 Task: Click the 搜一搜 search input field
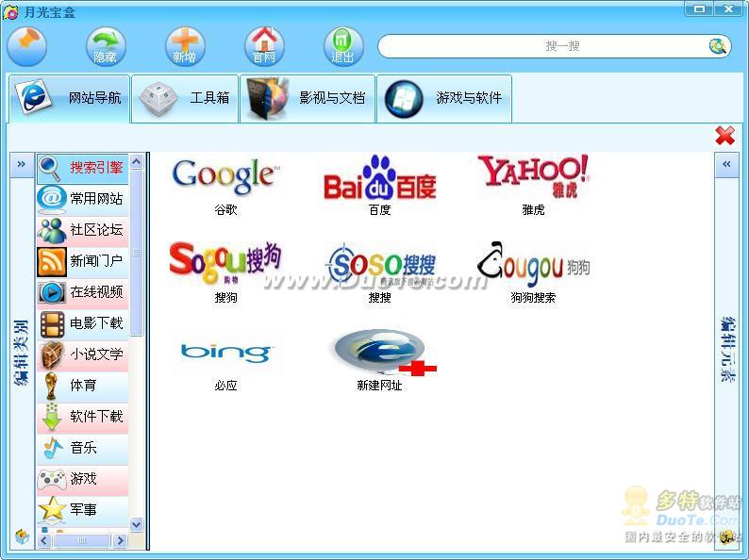pos(554,46)
